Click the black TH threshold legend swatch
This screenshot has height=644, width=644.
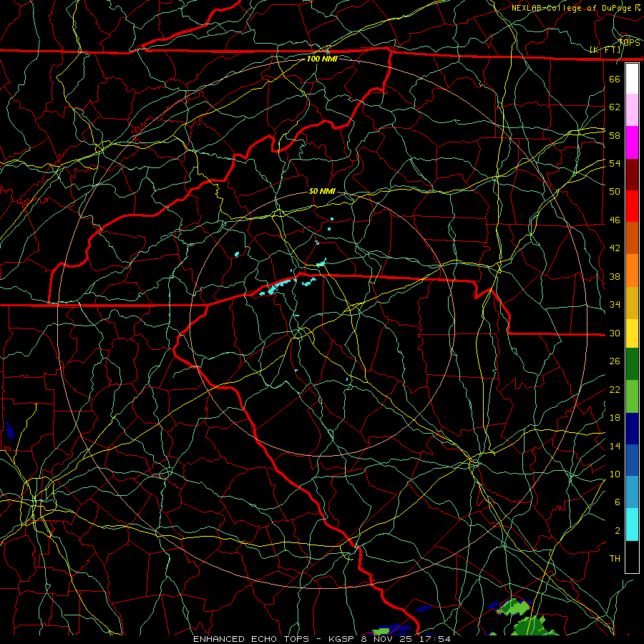[x=632, y=557]
